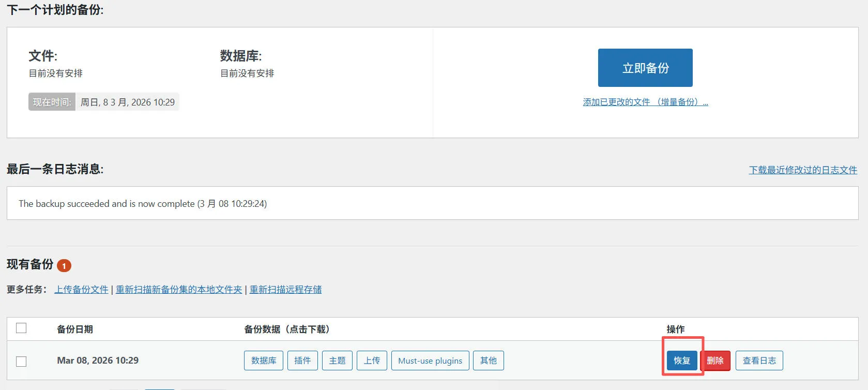
Task: Download the 数据库 database backup
Action: [264, 361]
